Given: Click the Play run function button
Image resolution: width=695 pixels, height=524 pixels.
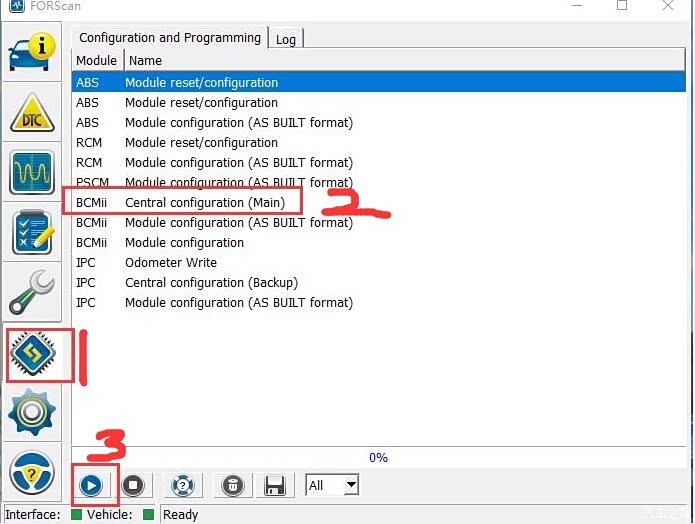Looking at the screenshot, I should point(91,485).
